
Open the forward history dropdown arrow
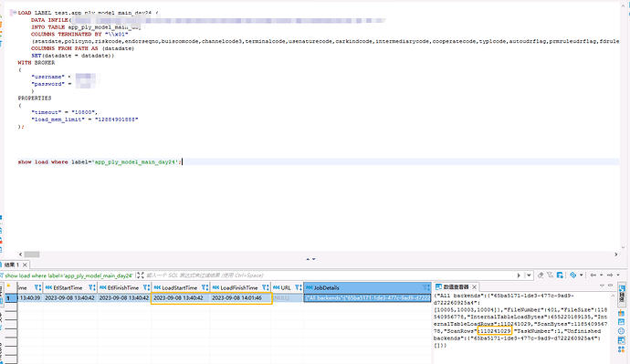(x=618, y=276)
